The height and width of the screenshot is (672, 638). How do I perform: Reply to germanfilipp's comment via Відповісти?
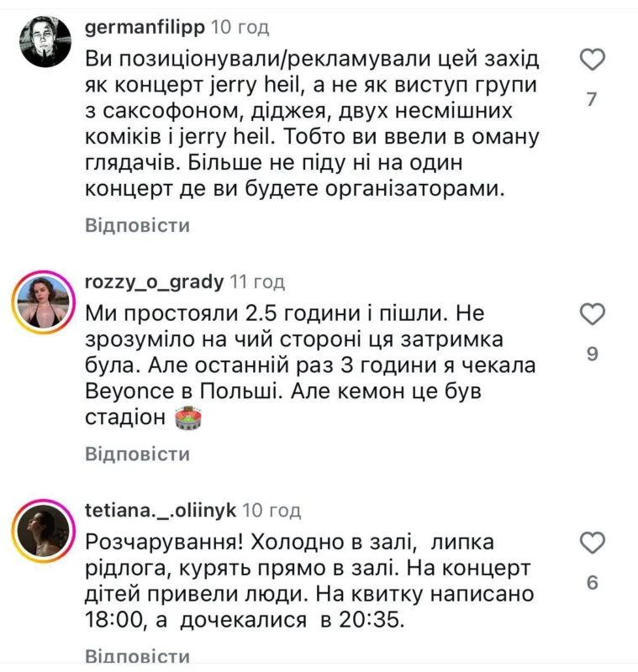click(x=137, y=225)
